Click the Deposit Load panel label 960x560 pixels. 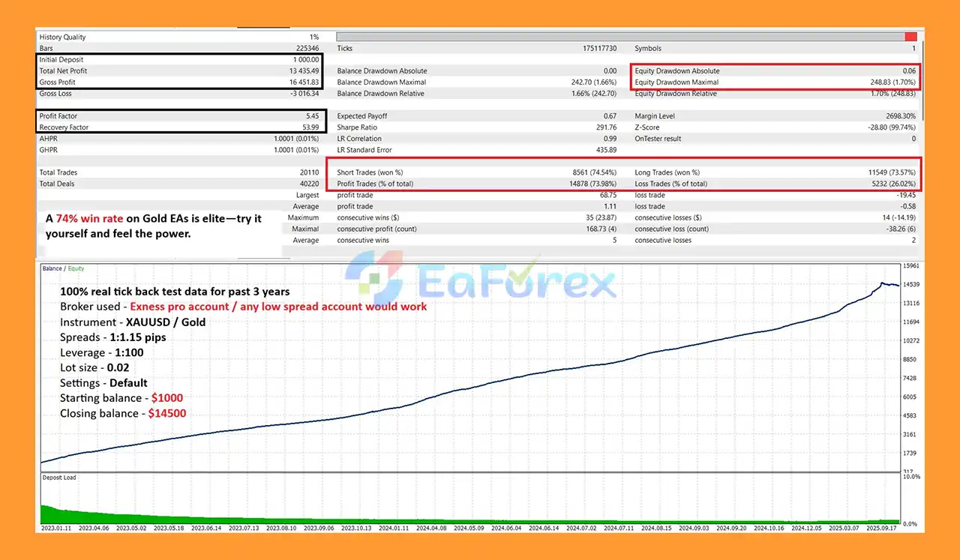point(58,478)
